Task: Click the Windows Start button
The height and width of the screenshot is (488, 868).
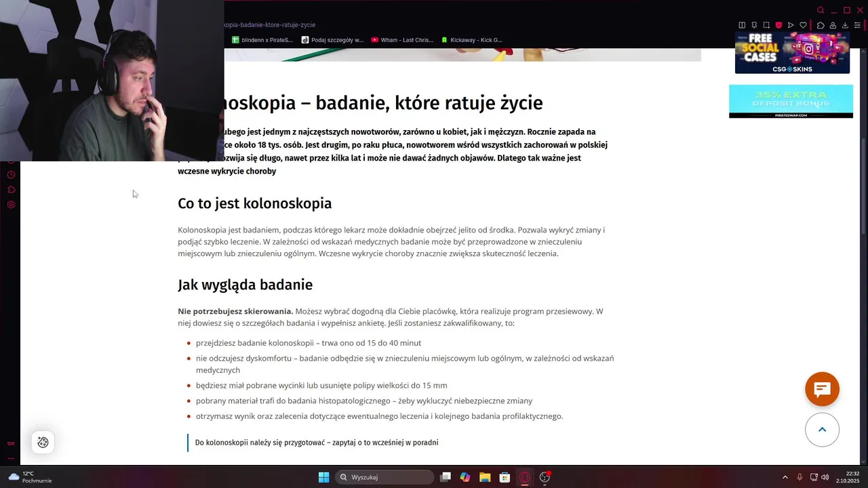Action: point(324,477)
